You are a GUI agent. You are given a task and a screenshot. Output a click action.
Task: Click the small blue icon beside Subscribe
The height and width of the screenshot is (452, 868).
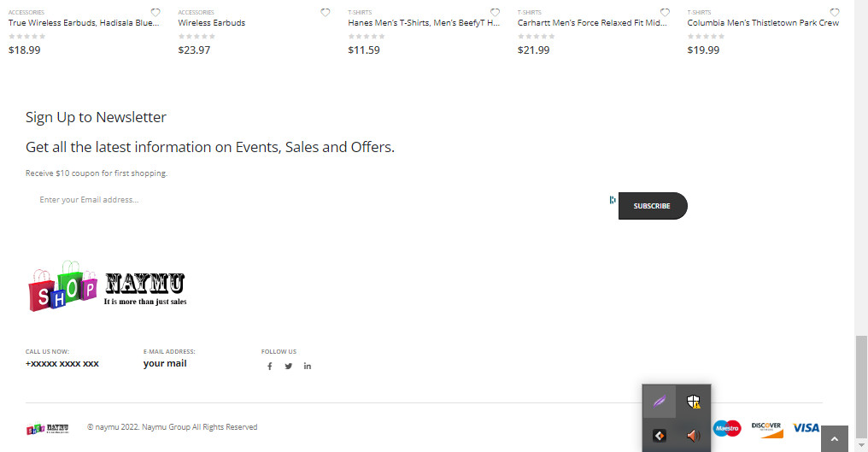(613, 200)
